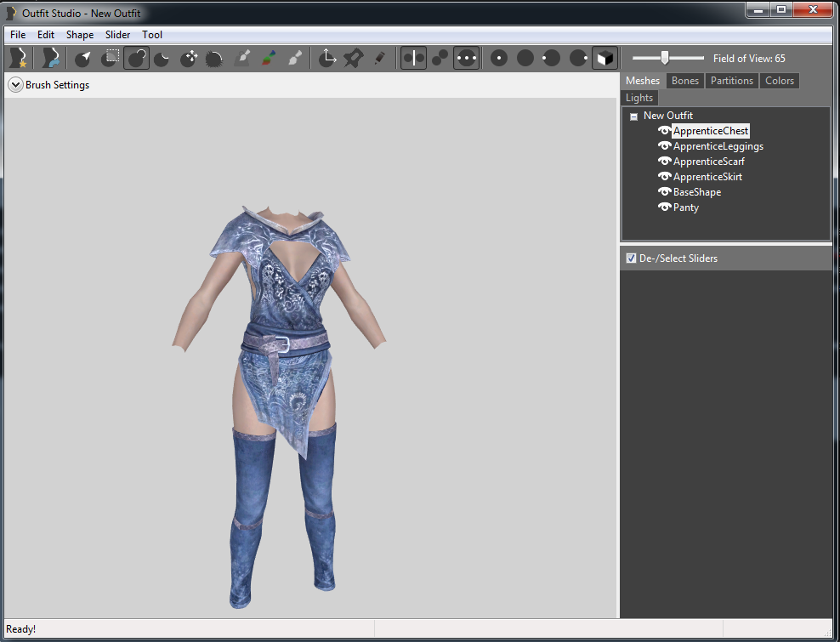This screenshot has width=840, height=642.
Task: Click the Field of View slider handle
Action: [x=665, y=58]
